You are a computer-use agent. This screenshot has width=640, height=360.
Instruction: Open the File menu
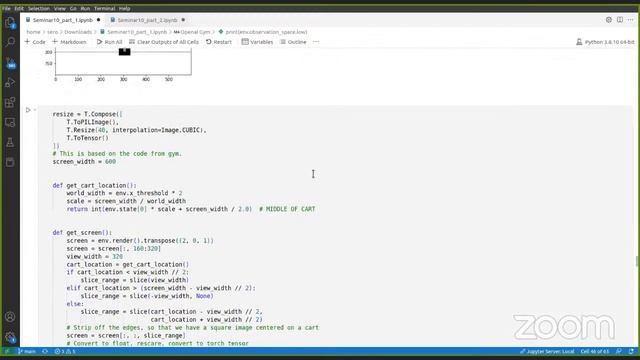click(x=6, y=8)
